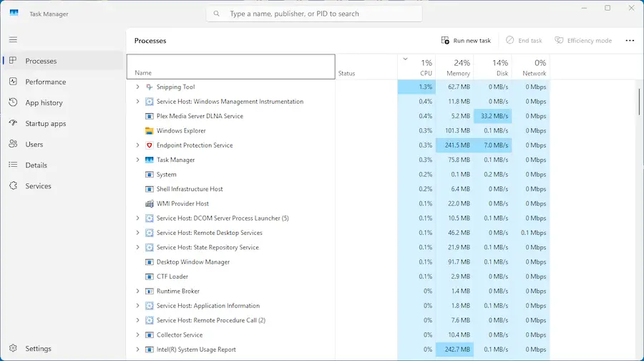Expand the Endpoint Protection Service group

point(137,145)
